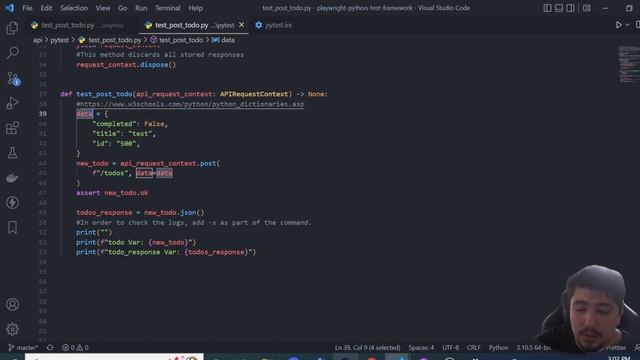Open the Go menu
Image resolution: width=640 pixels, height=360 pixels.
(x=122, y=8)
